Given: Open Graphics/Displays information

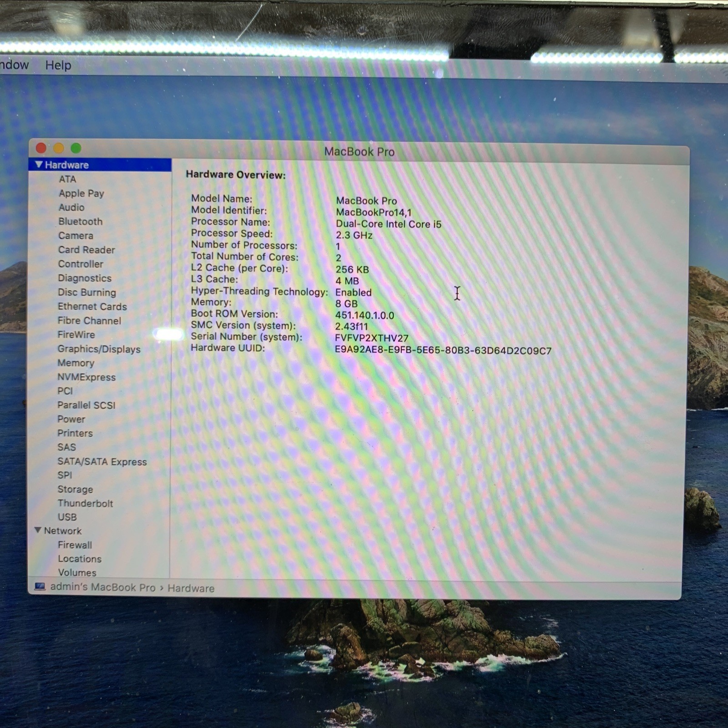Looking at the screenshot, I should (x=99, y=349).
